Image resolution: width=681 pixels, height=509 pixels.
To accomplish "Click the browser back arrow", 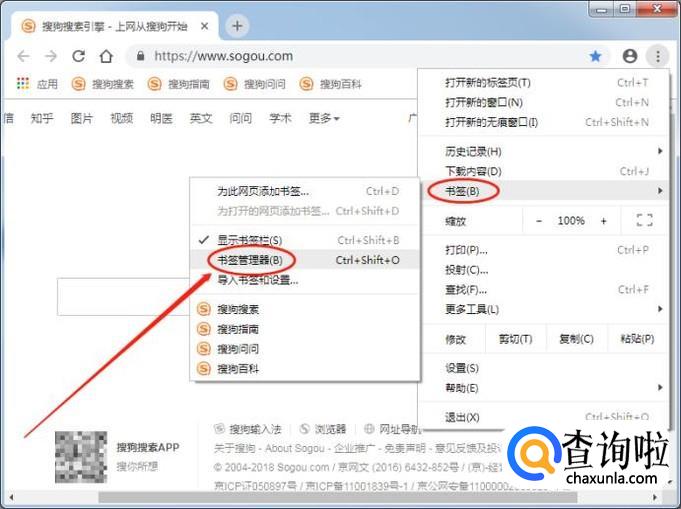I will [23, 56].
